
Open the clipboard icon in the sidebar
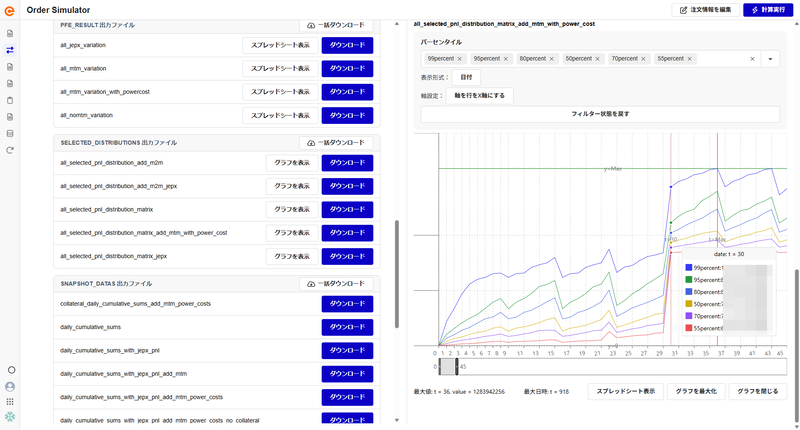point(10,100)
